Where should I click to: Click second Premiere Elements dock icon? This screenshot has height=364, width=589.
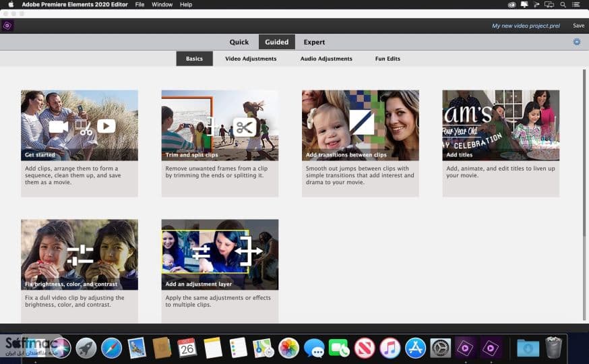click(x=491, y=348)
